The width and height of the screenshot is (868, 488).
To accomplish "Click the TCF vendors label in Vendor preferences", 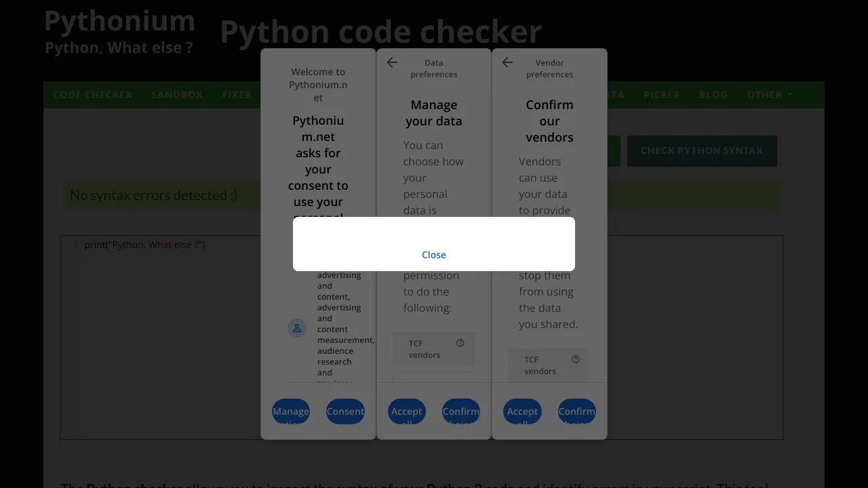I will [x=540, y=365].
